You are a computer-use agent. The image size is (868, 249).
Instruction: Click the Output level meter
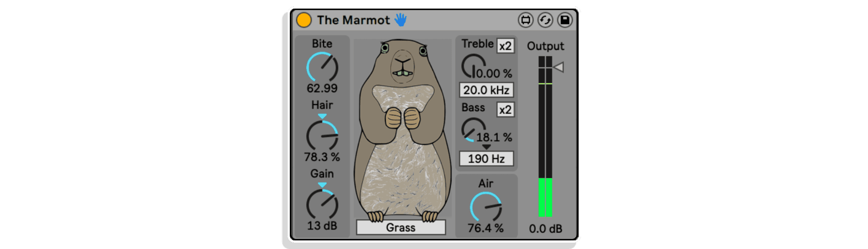click(545, 136)
